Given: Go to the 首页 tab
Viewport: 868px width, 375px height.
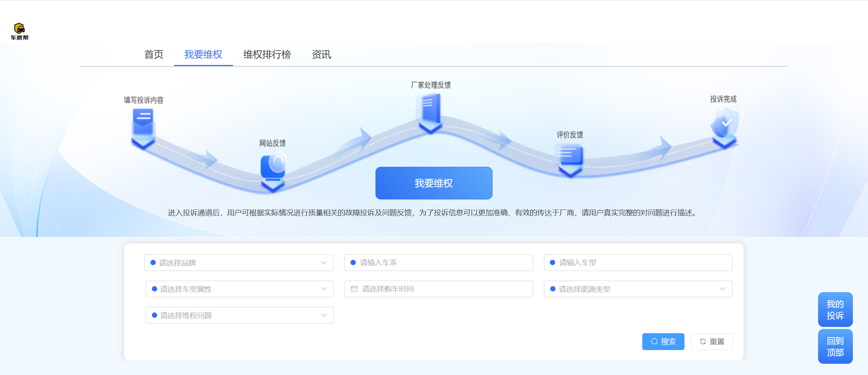Looking at the screenshot, I should point(154,54).
